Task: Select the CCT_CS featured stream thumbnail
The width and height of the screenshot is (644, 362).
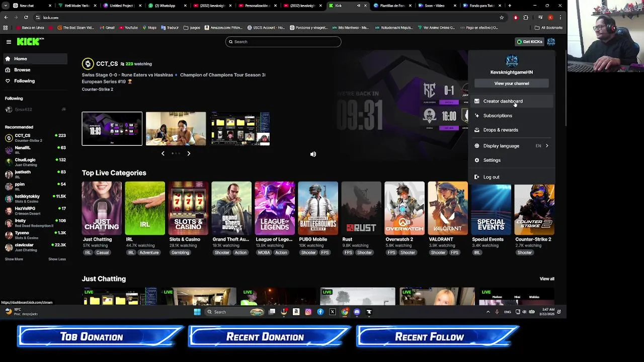Action: point(112,129)
